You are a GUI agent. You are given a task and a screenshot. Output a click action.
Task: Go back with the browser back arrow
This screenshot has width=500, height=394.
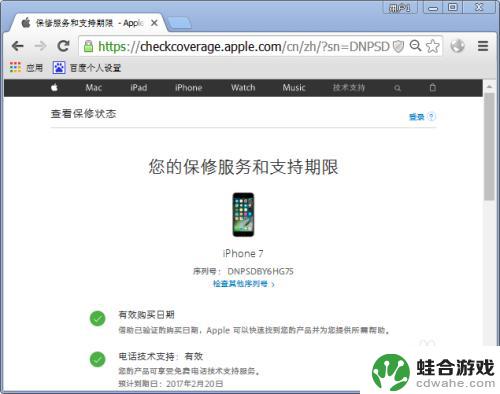(x=18, y=46)
